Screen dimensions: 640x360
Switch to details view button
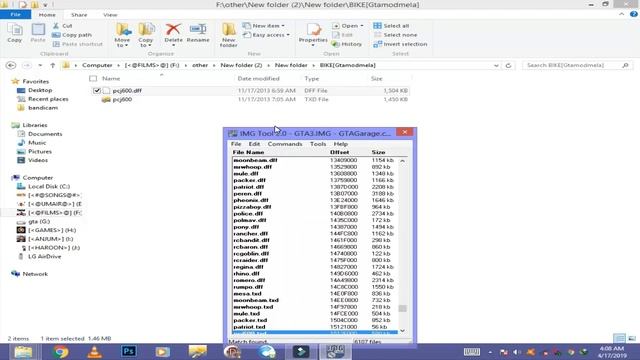pos(619,338)
